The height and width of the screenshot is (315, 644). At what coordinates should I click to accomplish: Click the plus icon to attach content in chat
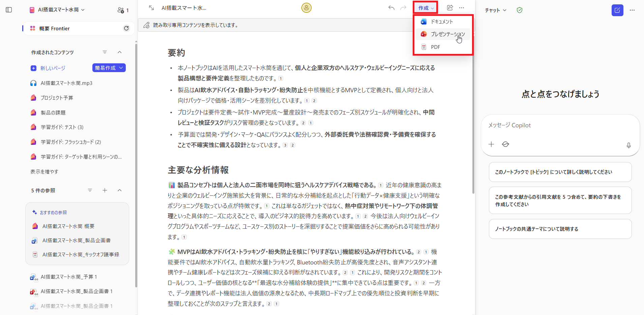click(x=491, y=144)
